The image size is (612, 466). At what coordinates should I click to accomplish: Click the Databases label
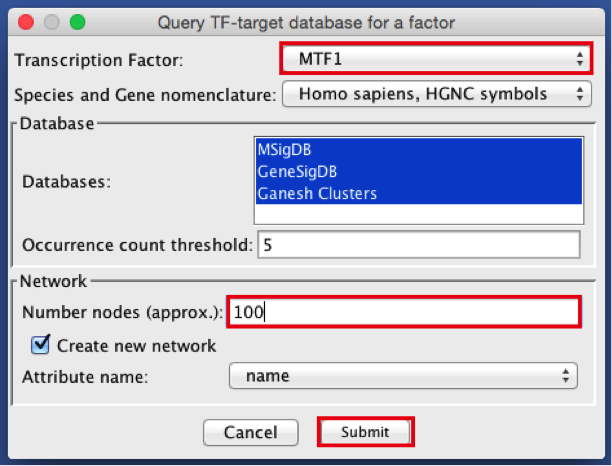tap(67, 182)
